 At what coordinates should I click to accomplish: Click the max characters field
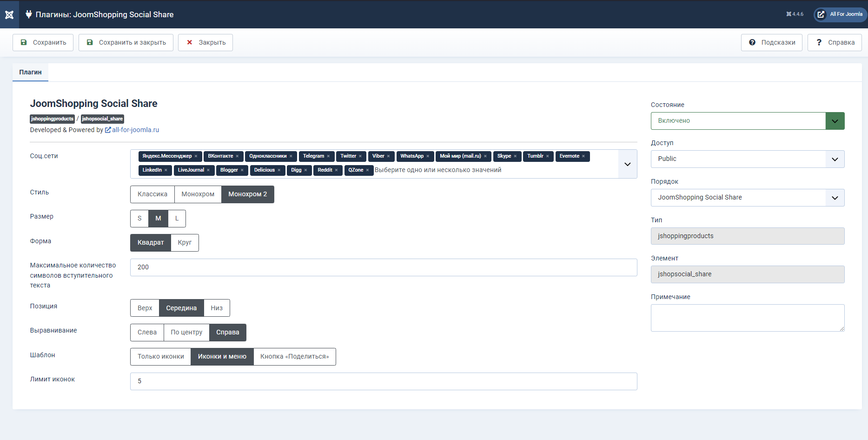pos(384,267)
